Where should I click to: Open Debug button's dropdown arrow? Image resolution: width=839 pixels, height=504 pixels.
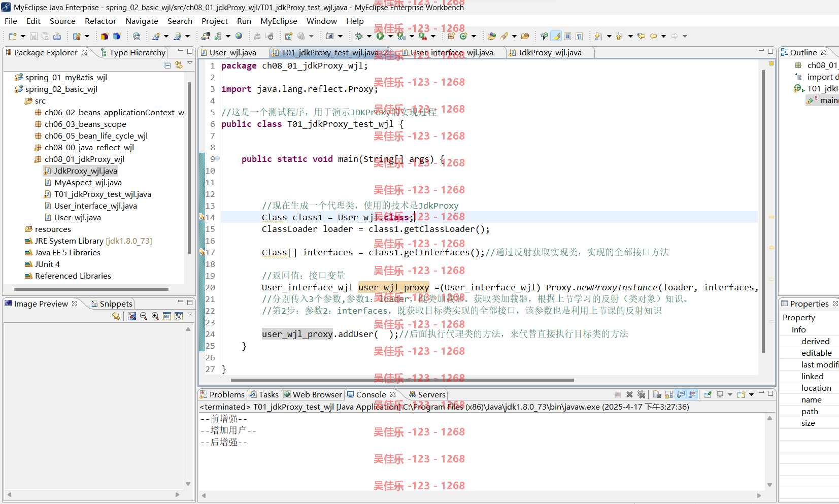coord(369,36)
